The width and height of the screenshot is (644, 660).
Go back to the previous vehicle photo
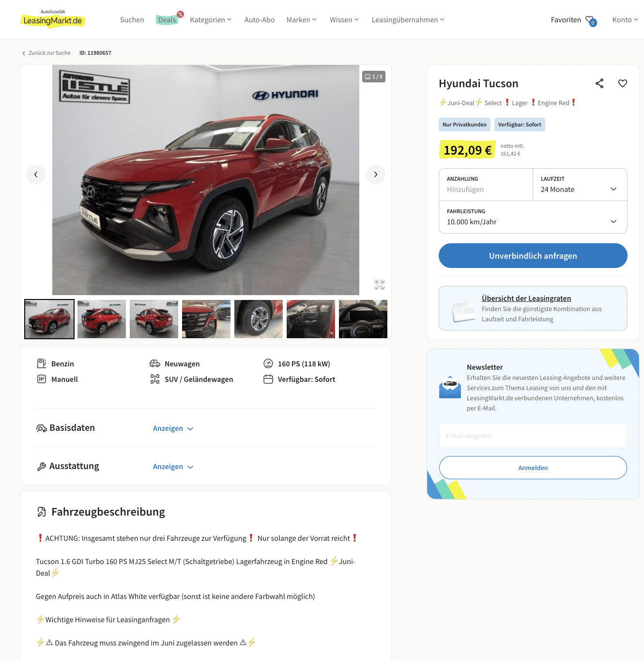36,174
